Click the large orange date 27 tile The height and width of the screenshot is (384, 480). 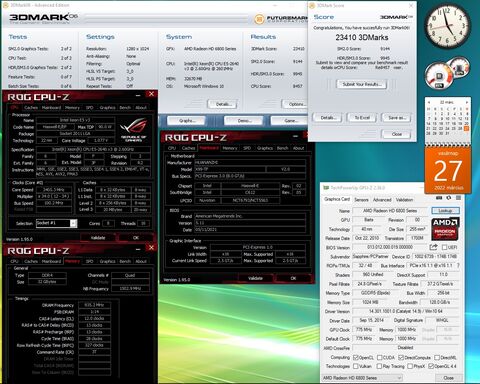pos(448,170)
